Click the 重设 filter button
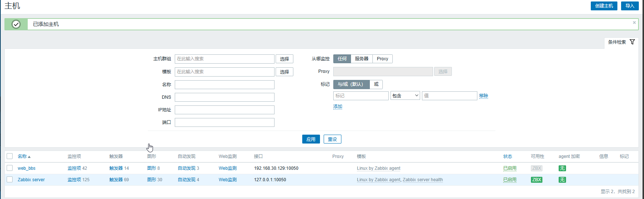Image resolution: width=644 pixels, height=199 pixels. coord(333,139)
